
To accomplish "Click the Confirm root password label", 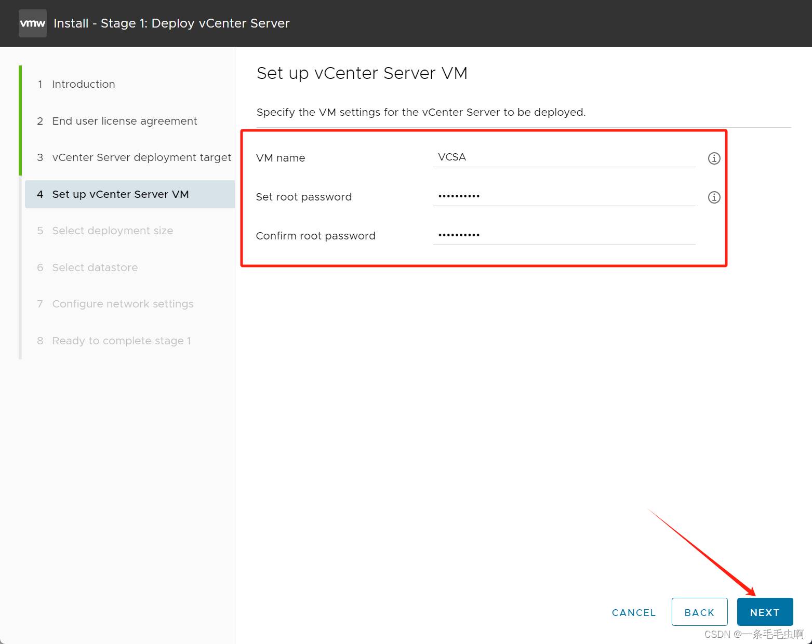I will (x=315, y=236).
